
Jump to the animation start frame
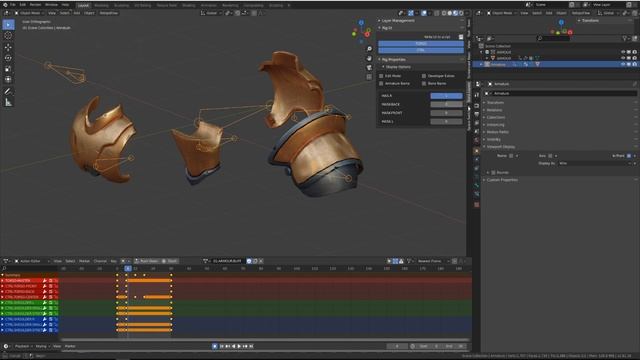coord(222,346)
